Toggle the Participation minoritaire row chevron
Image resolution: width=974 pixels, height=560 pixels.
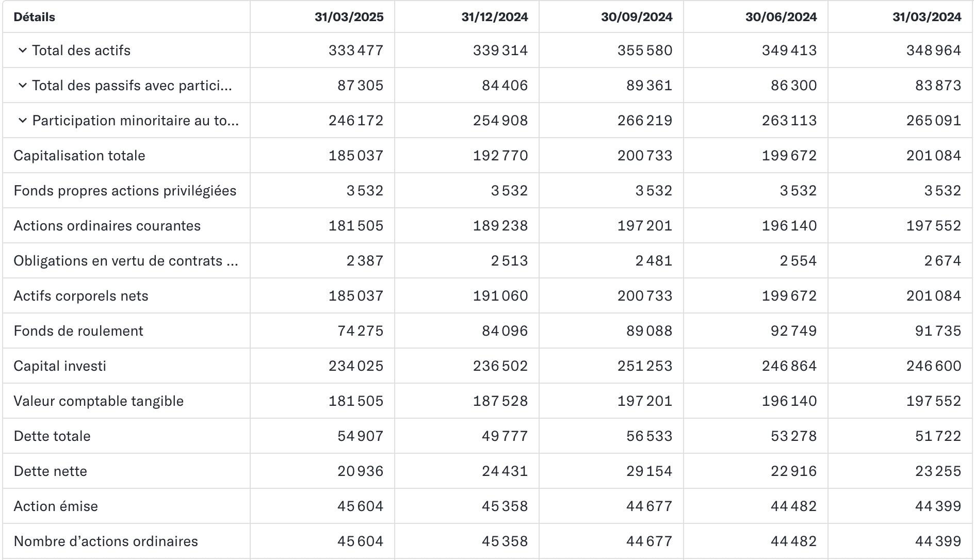22,120
